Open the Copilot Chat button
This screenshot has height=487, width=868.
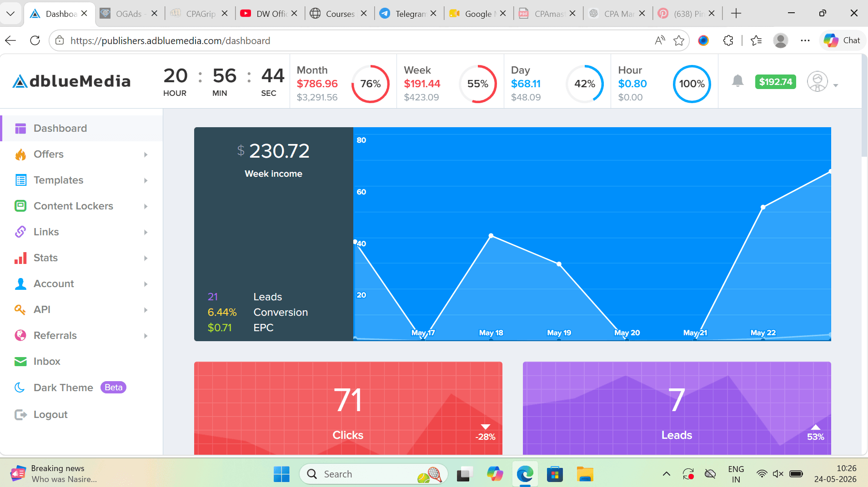[x=842, y=40]
